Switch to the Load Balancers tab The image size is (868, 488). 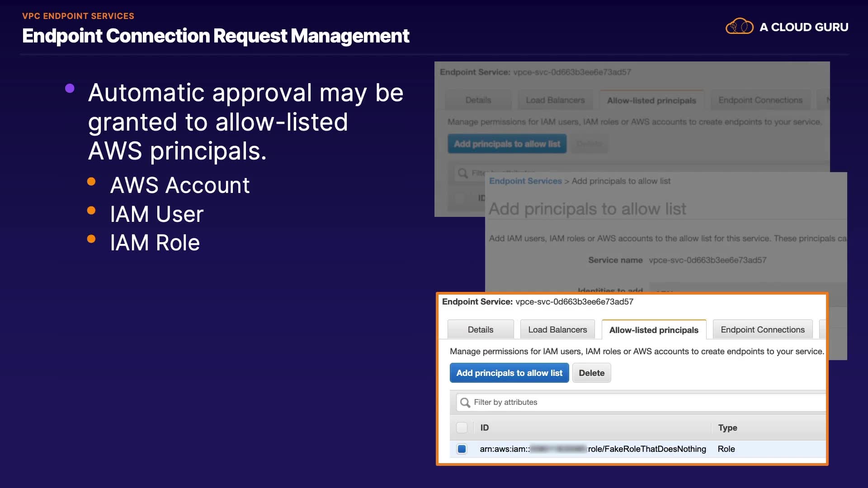tap(557, 330)
